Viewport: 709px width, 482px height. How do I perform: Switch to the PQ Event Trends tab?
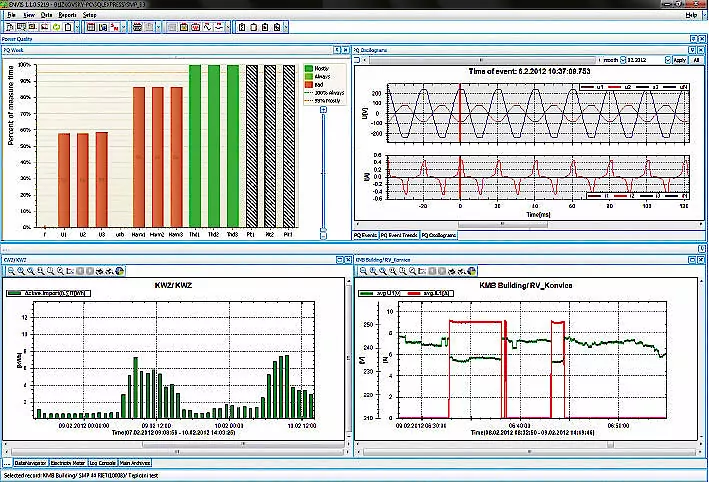tap(398, 234)
